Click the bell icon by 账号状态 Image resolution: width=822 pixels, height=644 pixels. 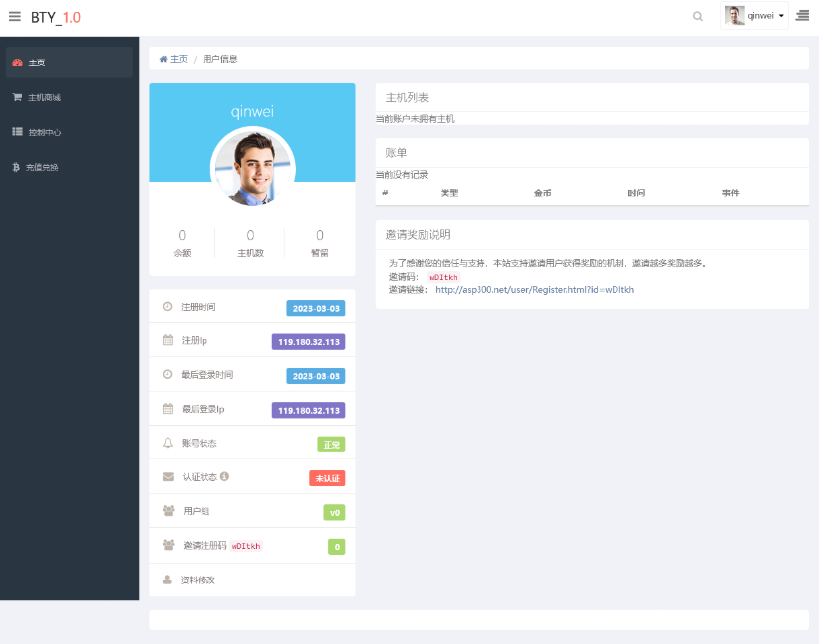point(167,443)
